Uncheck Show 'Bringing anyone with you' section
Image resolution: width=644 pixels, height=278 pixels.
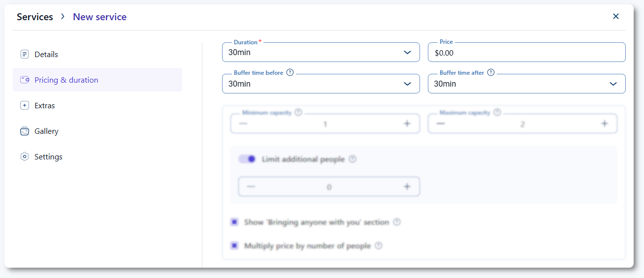[x=234, y=222]
